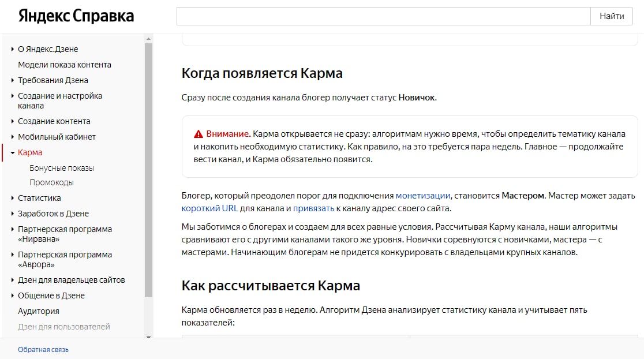Open Дзен для пользователей sidebar item
Image resolution: width=644 pixels, height=359 pixels.
[64, 327]
